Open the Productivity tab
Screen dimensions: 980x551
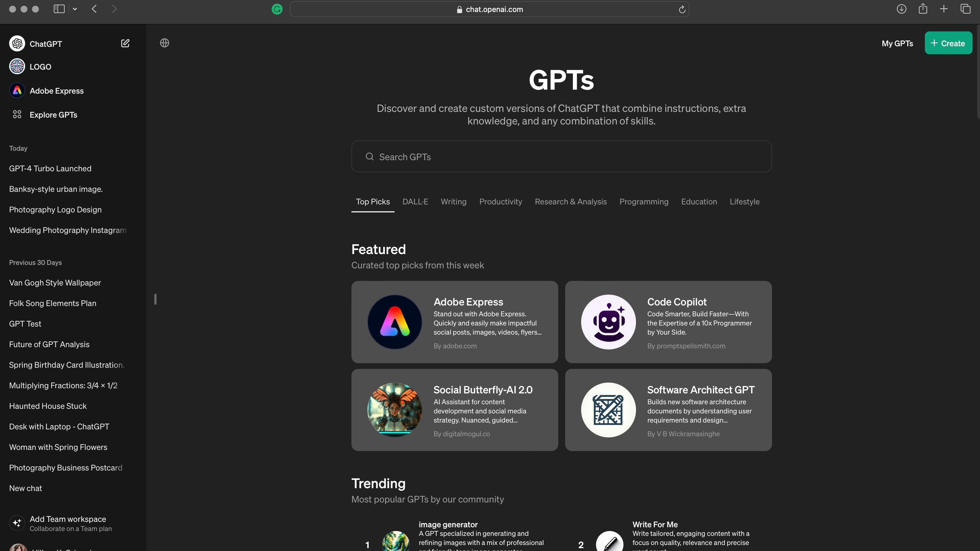[x=501, y=202]
